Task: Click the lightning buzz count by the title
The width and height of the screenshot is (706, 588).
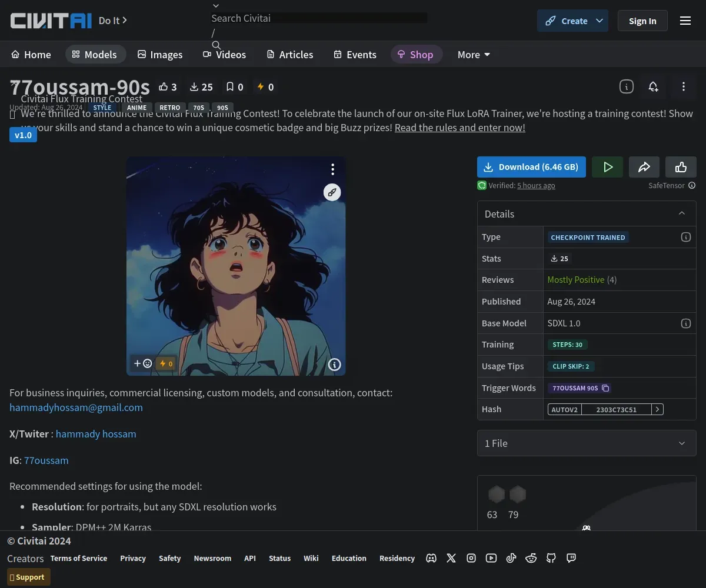Action: tap(265, 87)
